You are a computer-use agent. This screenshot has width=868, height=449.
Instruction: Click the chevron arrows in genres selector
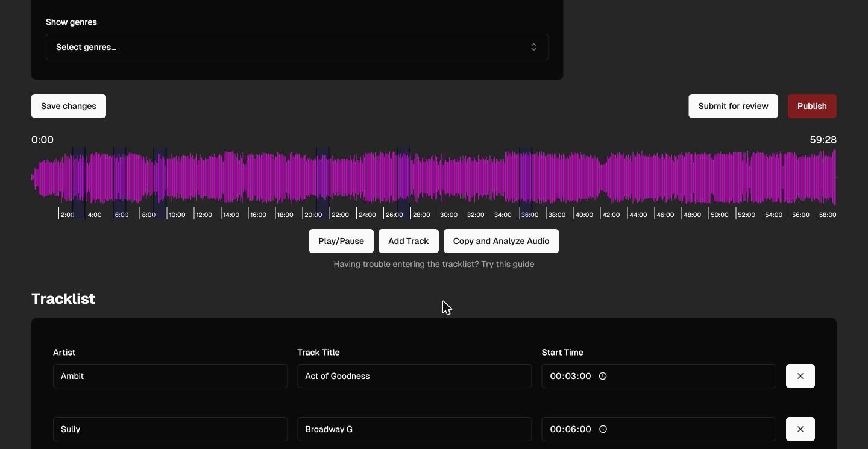coord(533,47)
